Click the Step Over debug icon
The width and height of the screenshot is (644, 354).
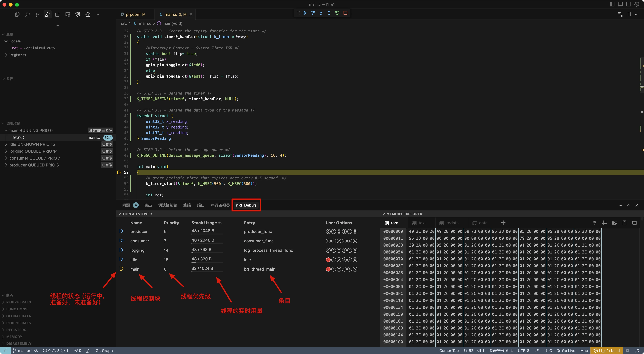pos(313,13)
